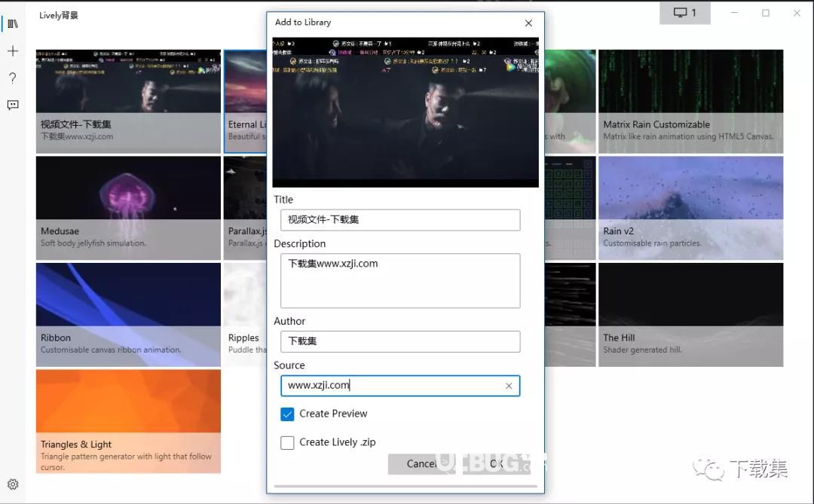
Task: Select the Medusae wallpaper thumbnail
Action: (x=128, y=208)
